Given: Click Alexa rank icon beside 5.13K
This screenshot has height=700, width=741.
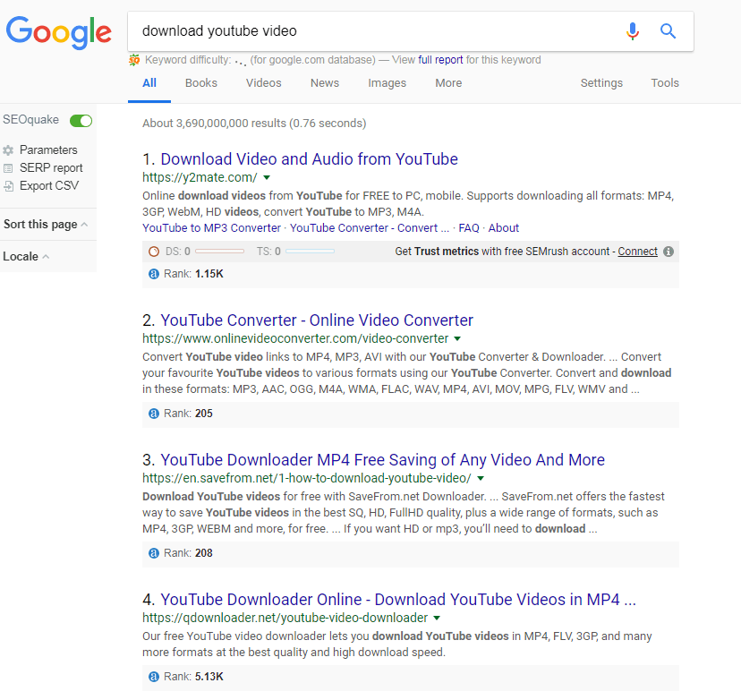Looking at the screenshot, I should pyautogui.click(x=154, y=677).
